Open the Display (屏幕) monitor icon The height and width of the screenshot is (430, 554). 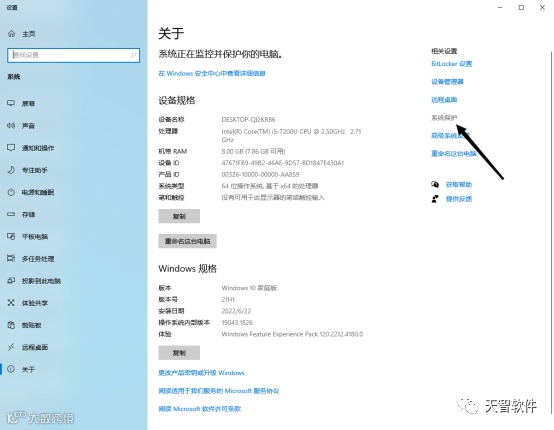pyautogui.click(x=11, y=103)
